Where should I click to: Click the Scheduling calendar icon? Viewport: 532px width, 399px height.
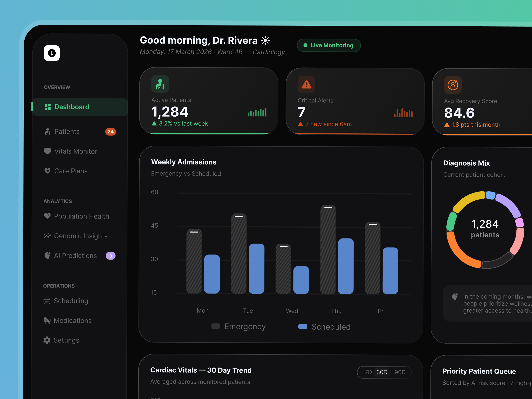point(47,301)
